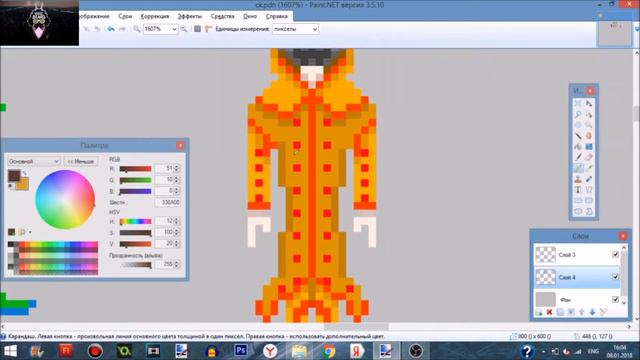640x360 pixels.
Task: Open the Основной color mode dropdown
Action: [34, 162]
